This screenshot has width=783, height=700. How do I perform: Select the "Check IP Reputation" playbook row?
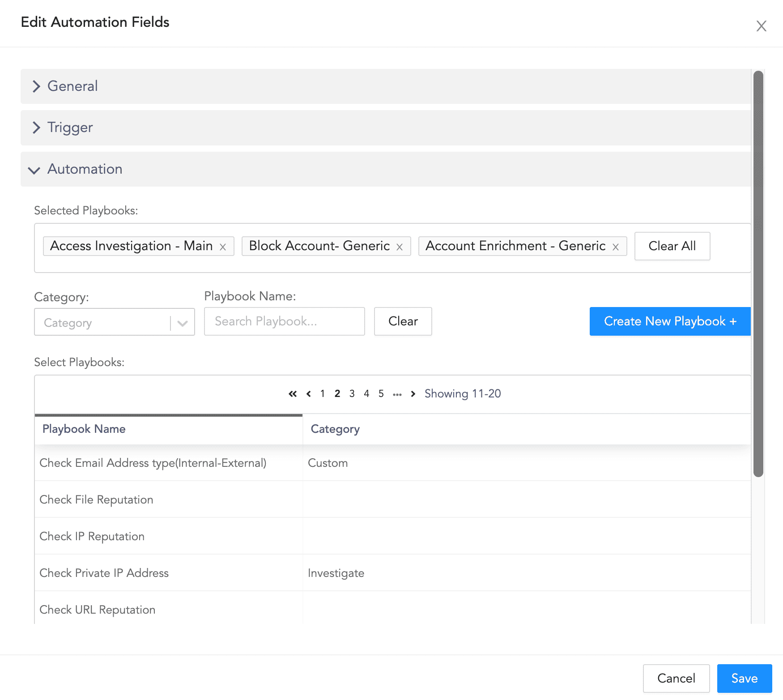[x=169, y=536]
